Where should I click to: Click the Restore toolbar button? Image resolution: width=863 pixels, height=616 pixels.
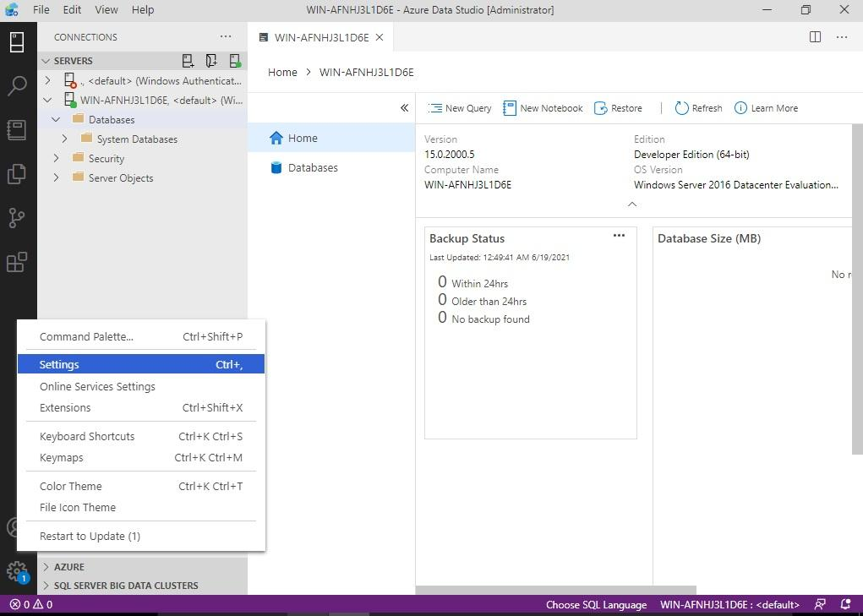[618, 108]
